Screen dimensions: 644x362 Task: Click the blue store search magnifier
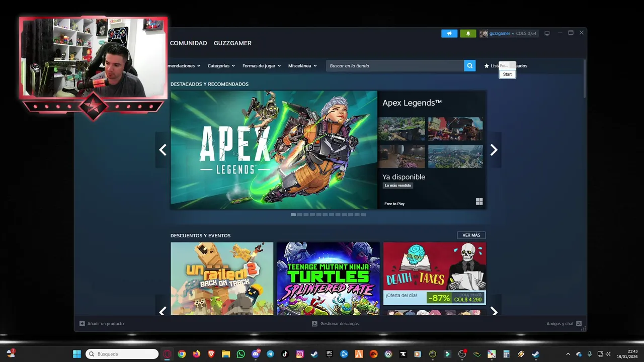point(469,66)
